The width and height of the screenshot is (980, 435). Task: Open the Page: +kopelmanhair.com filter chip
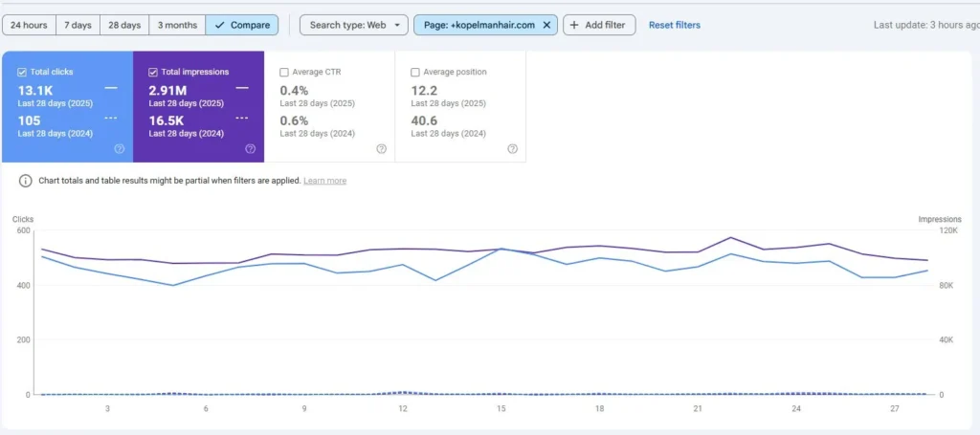478,25
